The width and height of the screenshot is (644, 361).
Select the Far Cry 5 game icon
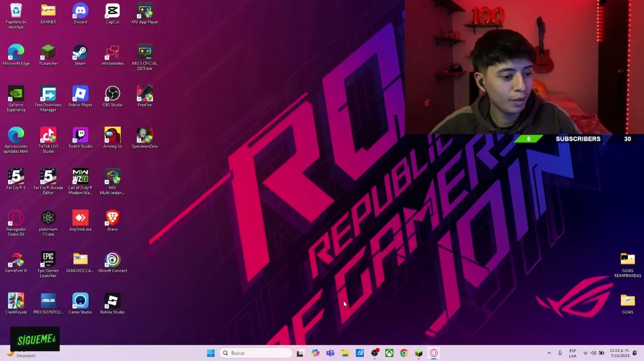(x=16, y=179)
